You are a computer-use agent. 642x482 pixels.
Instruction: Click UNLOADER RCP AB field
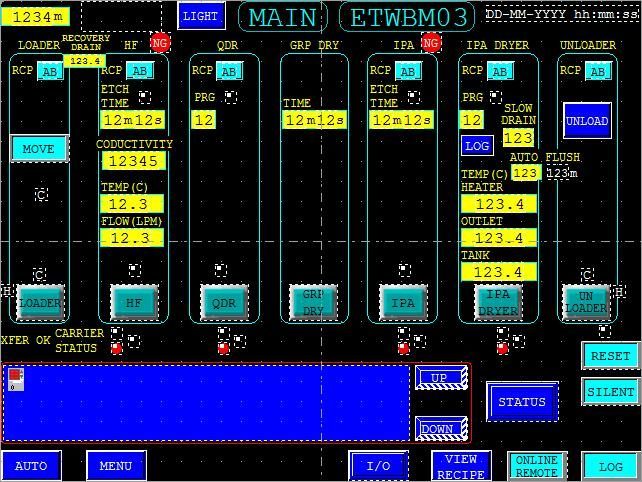[598, 71]
